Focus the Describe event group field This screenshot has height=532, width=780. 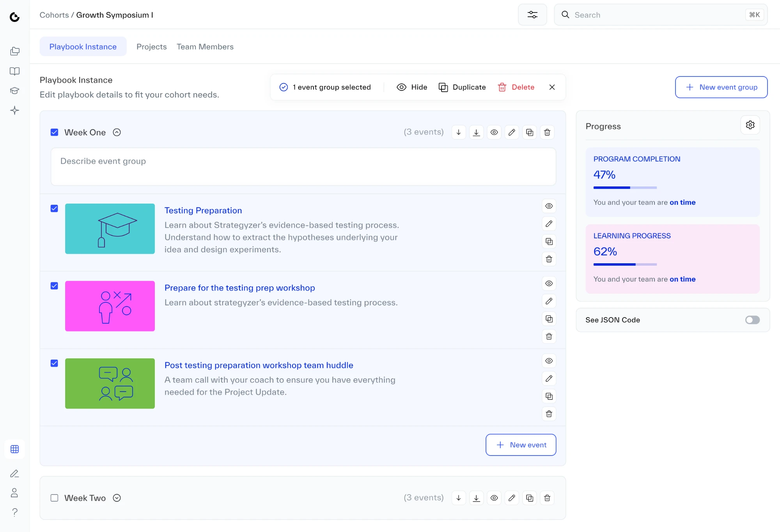(x=303, y=167)
